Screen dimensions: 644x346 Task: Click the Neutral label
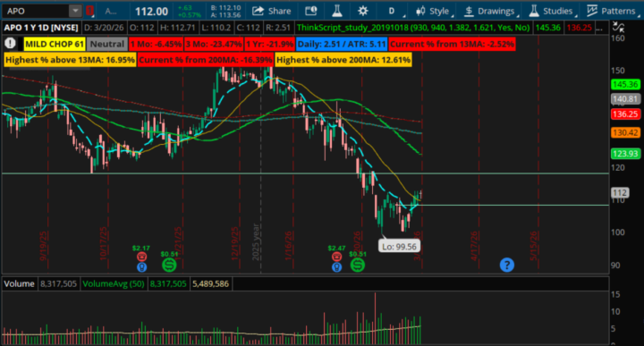(106, 44)
